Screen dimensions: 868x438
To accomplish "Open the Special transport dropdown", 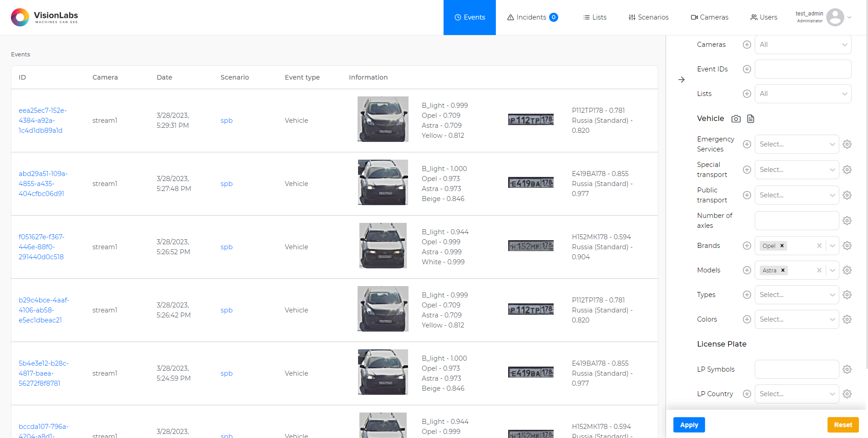I will [x=797, y=170].
